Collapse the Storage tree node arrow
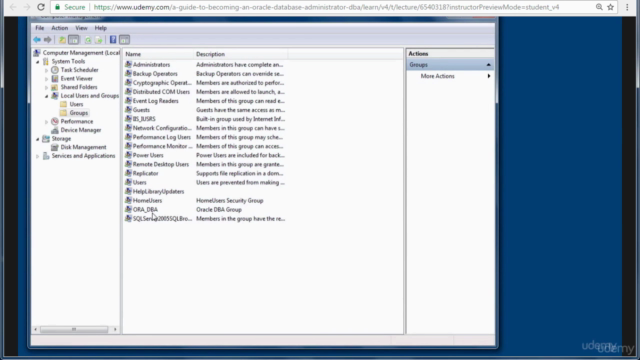Image resolution: width=640 pixels, height=360 pixels. [x=38, y=139]
